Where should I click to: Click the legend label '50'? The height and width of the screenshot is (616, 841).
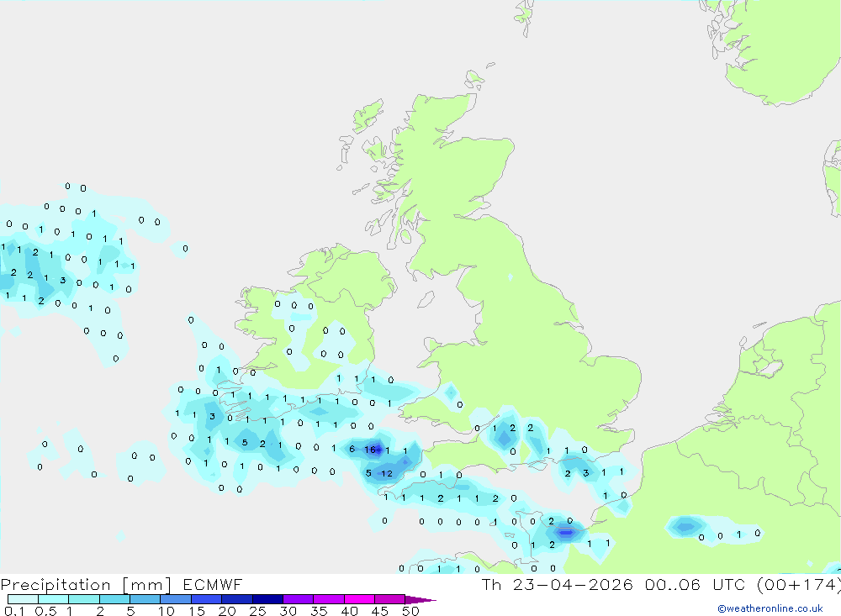[x=410, y=611]
